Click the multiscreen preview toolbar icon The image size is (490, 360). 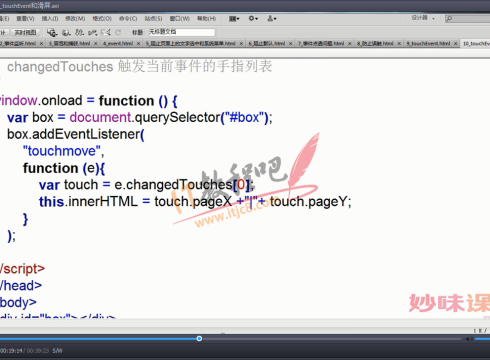tap(52, 32)
